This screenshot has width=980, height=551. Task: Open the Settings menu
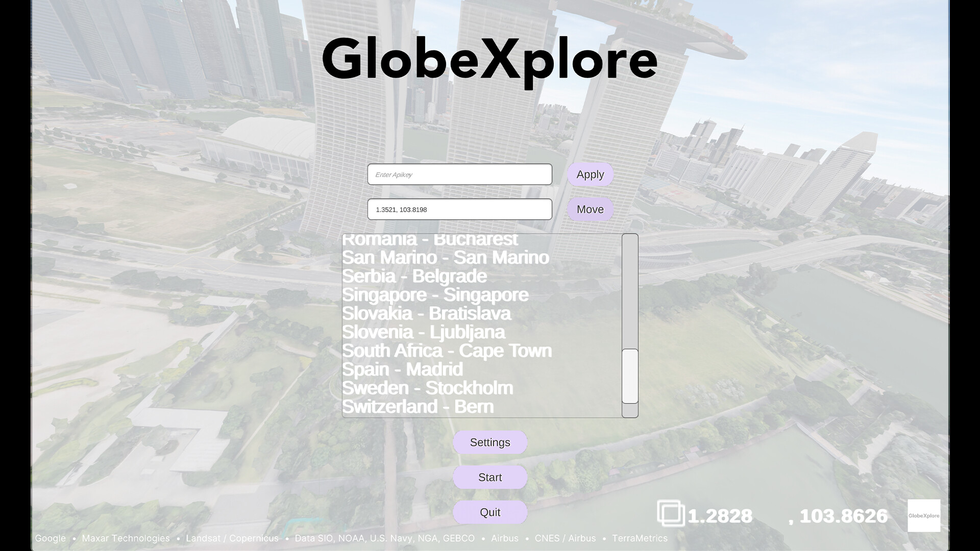coord(489,442)
